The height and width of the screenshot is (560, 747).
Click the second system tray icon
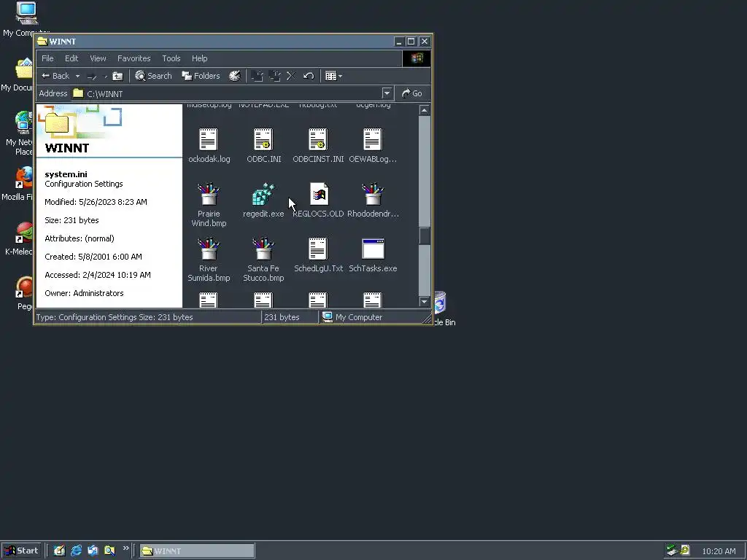[x=684, y=551]
